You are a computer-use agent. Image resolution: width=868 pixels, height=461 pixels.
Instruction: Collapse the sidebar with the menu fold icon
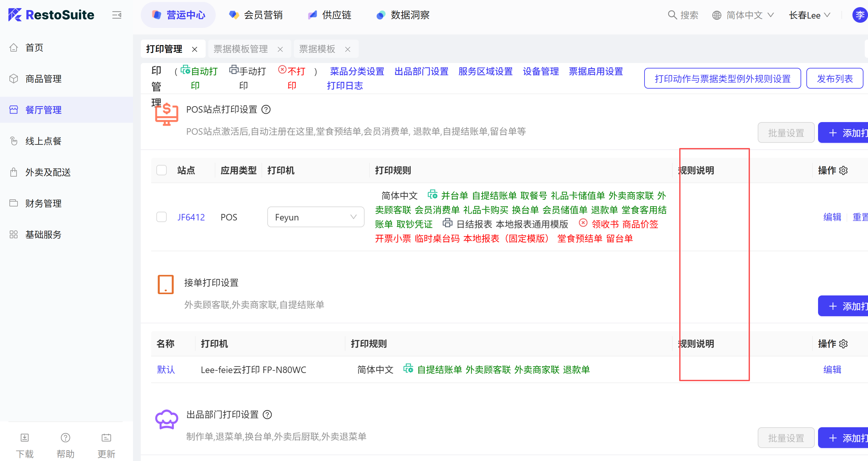116,15
